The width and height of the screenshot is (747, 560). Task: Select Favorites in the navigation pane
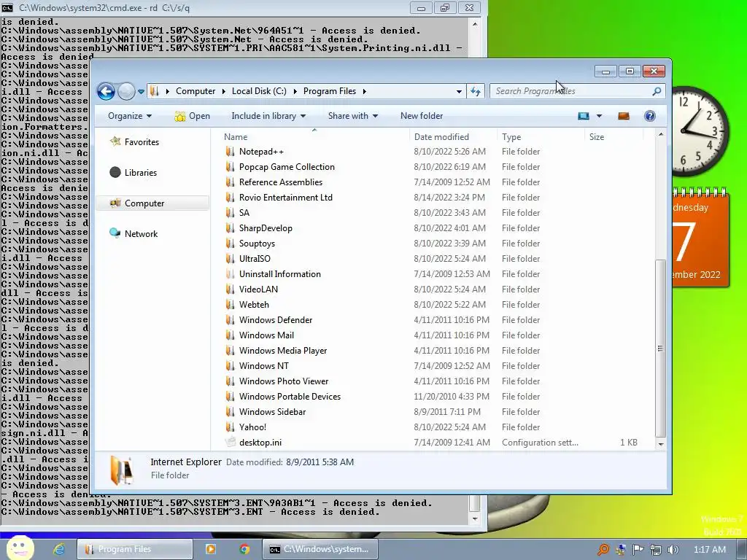point(142,142)
